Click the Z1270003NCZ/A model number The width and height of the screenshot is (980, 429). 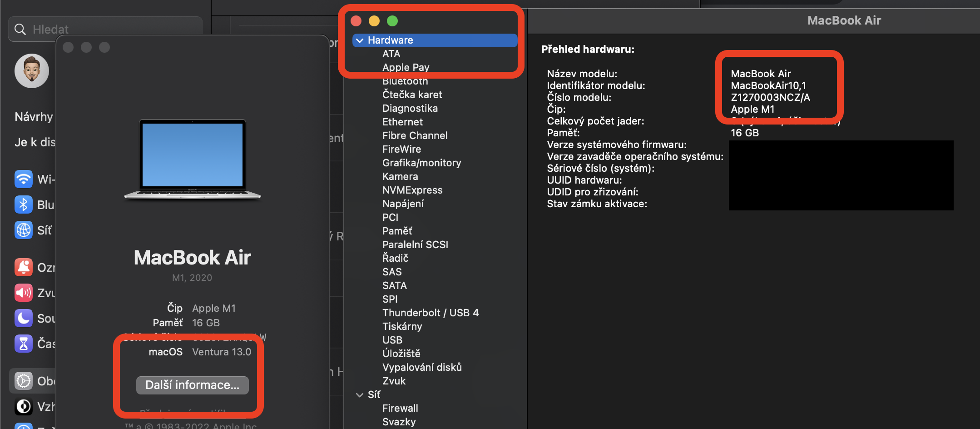pos(770,97)
